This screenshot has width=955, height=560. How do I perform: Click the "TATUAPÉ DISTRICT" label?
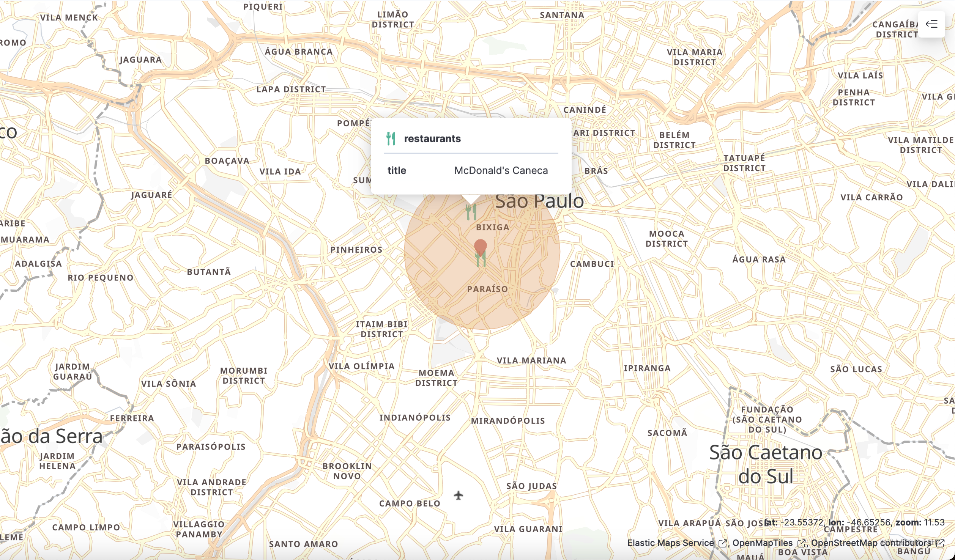coord(744,163)
